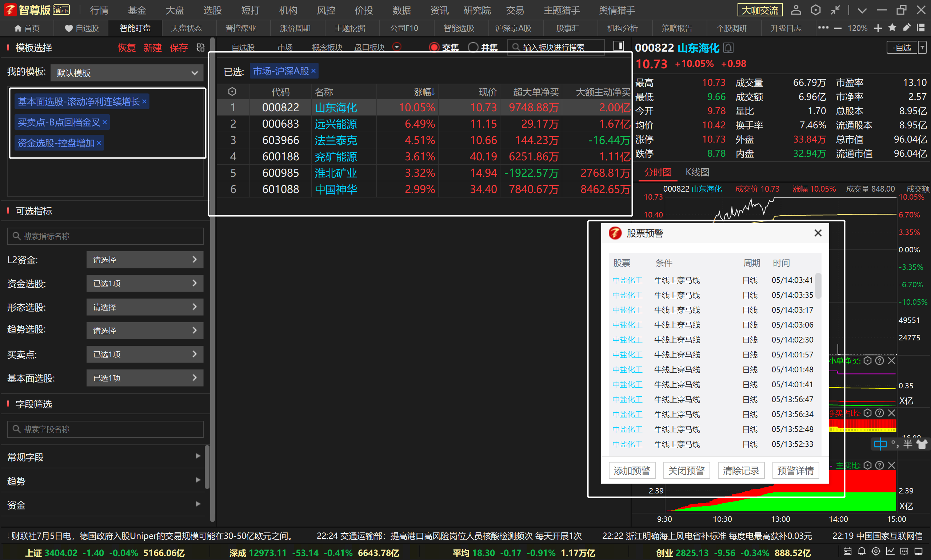This screenshot has height=560, width=931.
Task: Open the chat message icon in status bar
Action: 904,551
